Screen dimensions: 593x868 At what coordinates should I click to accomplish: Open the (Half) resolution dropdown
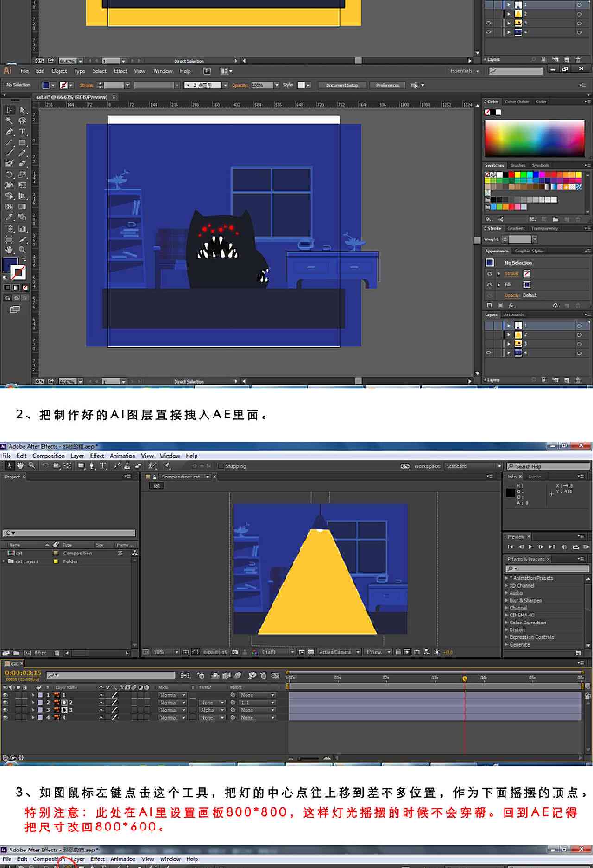point(278,652)
